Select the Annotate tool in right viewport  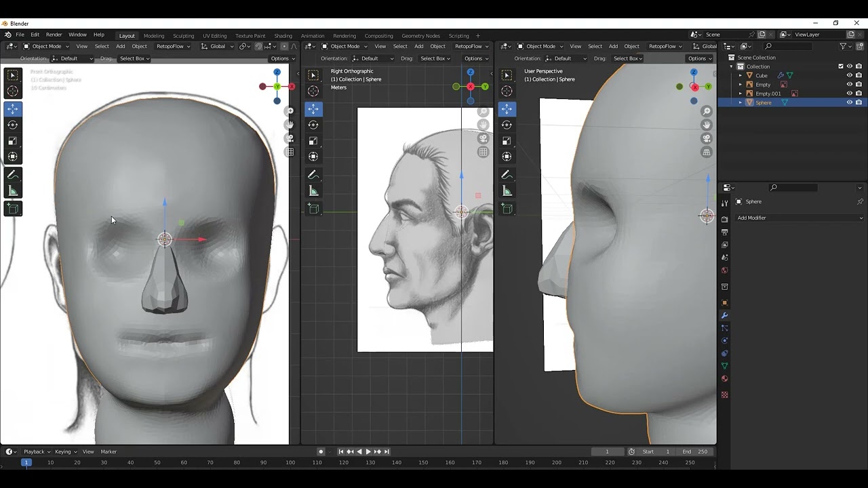[507, 175]
